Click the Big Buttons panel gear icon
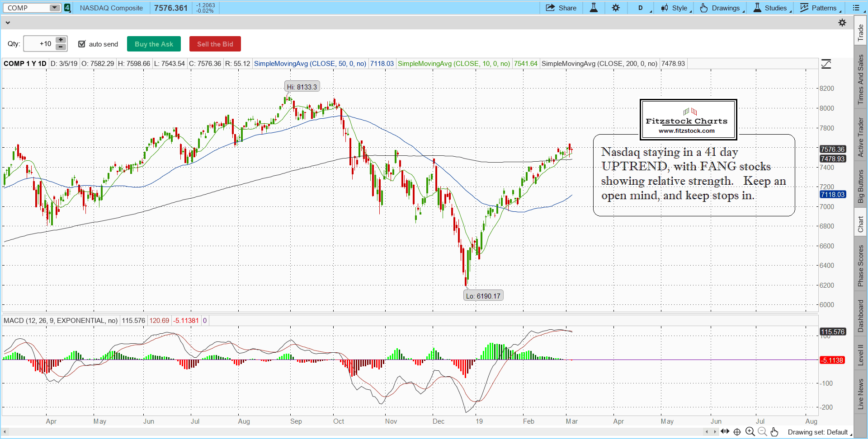The height and width of the screenshot is (439, 868). click(x=842, y=23)
